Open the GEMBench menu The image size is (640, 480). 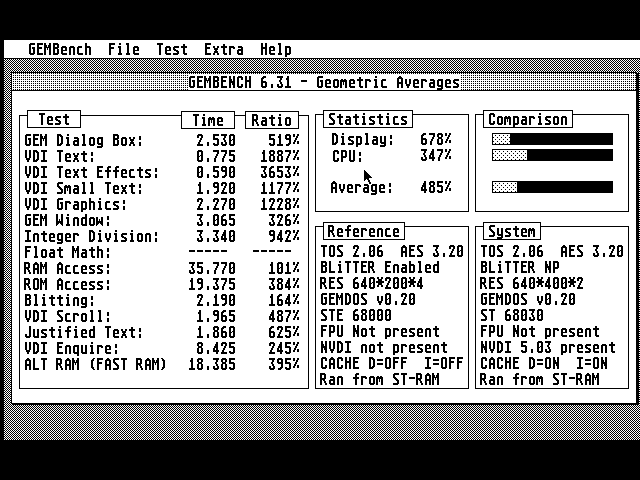pyautogui.click(x=60, y=50)
